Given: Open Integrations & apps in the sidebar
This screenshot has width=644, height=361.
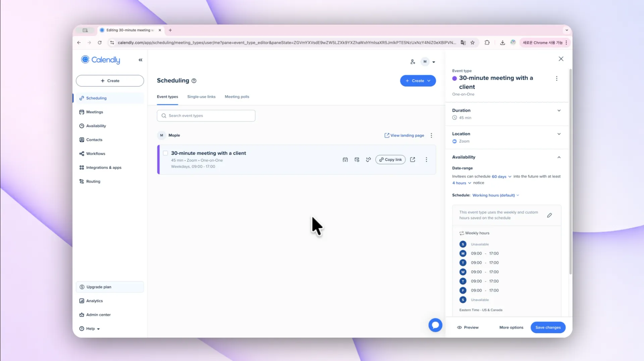Looking at the screenshot, I should coord(110,168).
